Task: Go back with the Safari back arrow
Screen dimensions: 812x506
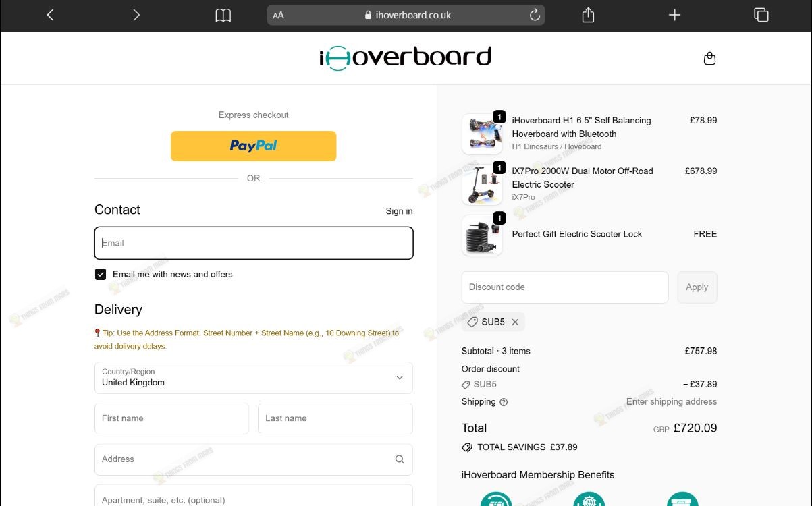Action: [x=50, y=15]
